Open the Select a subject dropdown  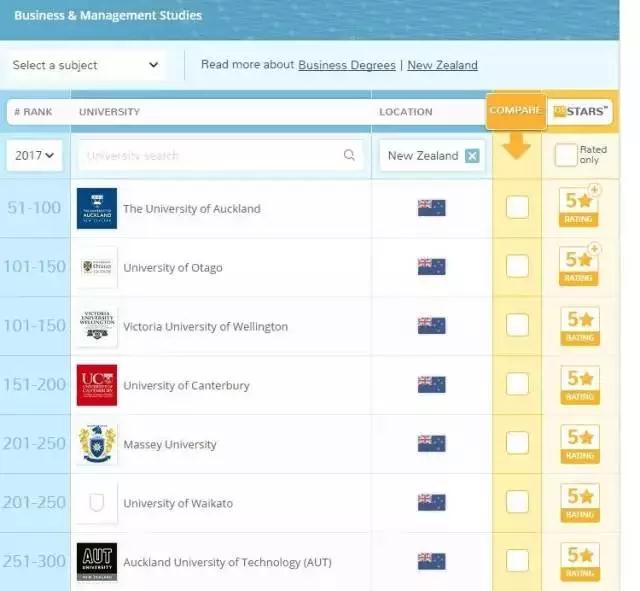pyautogui.click(x=85, y=65)
